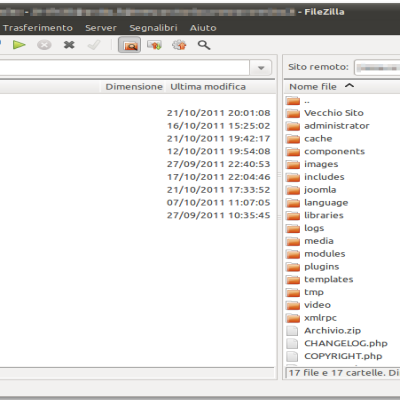Click the Sito remoto label
The image size is (400, 400).
pos(318,67)
